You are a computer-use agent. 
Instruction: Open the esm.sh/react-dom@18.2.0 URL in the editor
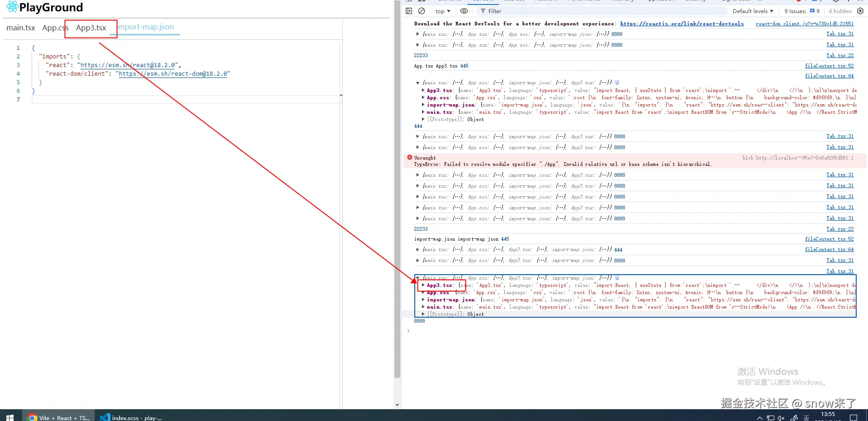[x=173, y=74]
